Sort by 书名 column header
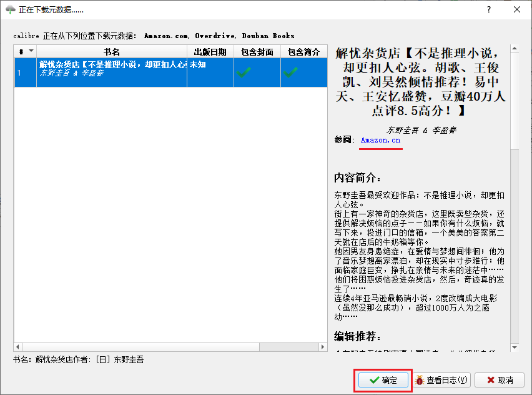Screen dimensions: 532x395 tap(112, 52)
